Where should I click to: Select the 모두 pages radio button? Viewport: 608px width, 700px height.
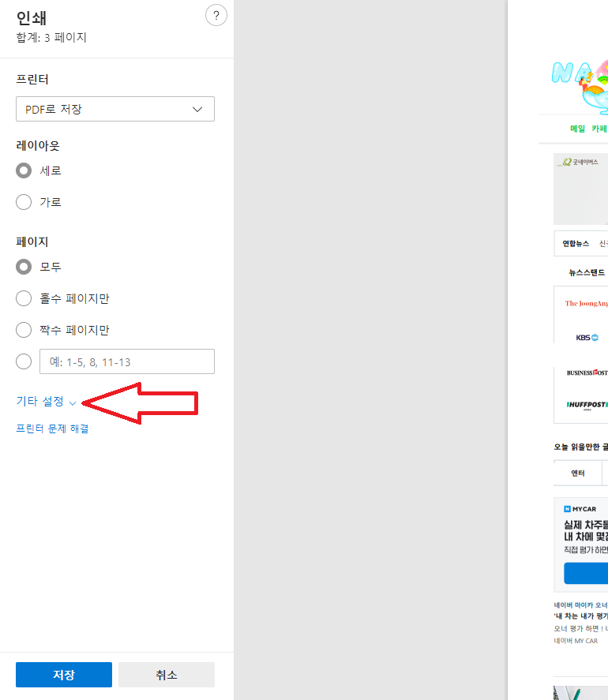[x=24, y=267]
